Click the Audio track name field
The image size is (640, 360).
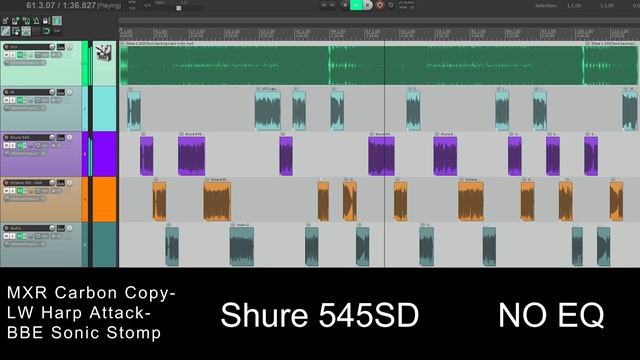click(29, 228)
